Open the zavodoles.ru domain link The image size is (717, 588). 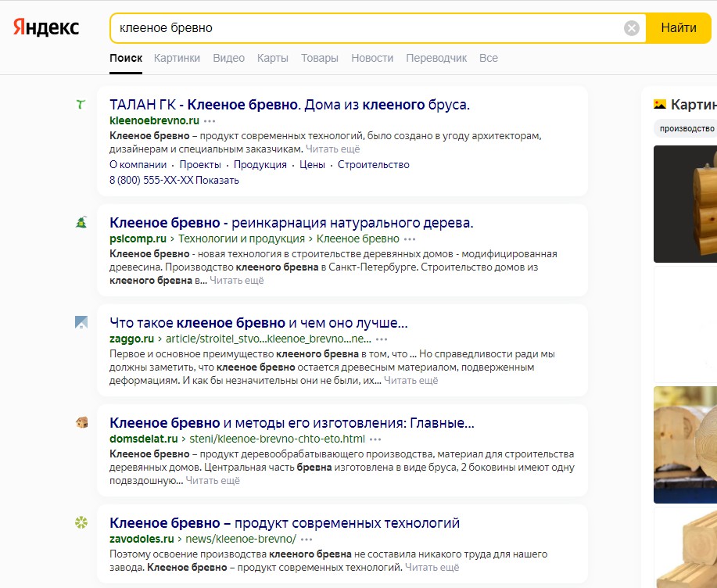click(x=142, y=539)
